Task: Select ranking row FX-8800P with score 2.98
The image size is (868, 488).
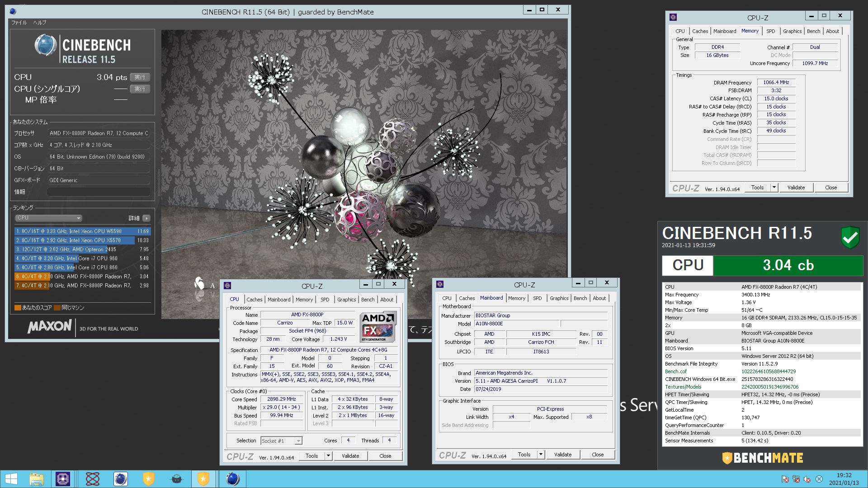Action: (x=82, y=286)
